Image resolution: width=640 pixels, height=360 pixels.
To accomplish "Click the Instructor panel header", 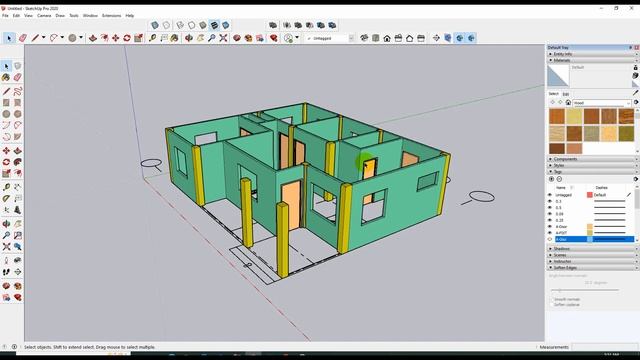I will (x=593, y=261).
